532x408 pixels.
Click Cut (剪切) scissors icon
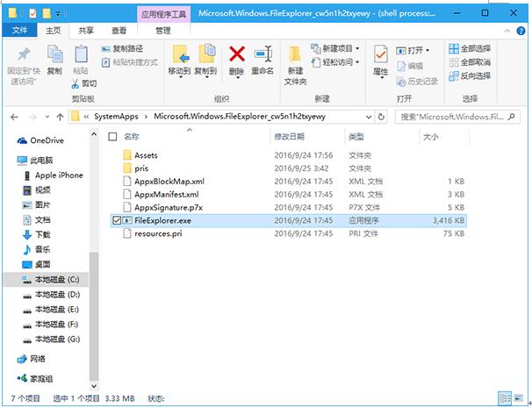[x=75, y=83]
